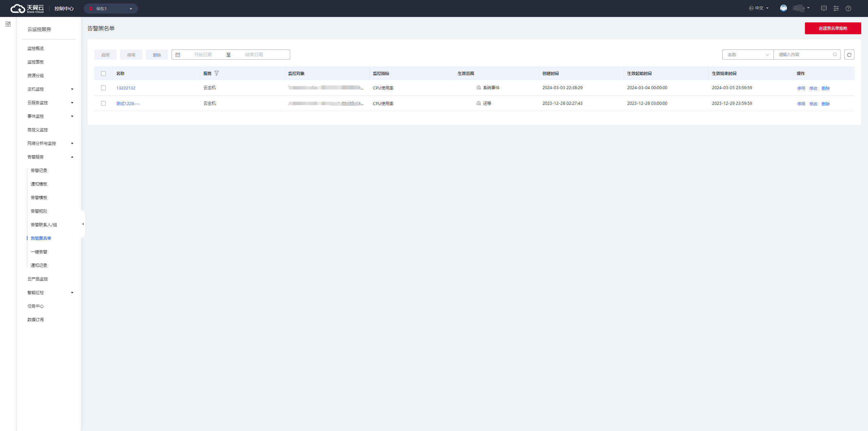Go to 任务中心
The image size is (868, 431).
[x=36, y=306]
